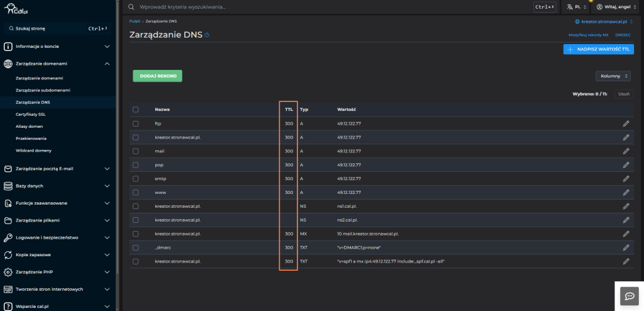Image resolution: width=644 pixels, height=311 pixels.
Task: Click the Funkcje zaawansowane icon
Action: (x=8, y=203)
